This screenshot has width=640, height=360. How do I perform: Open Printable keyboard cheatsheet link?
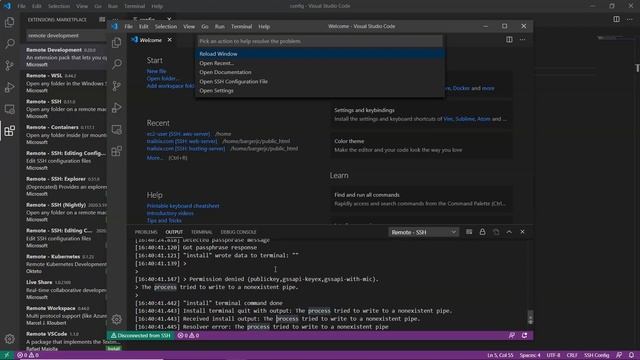183,206
